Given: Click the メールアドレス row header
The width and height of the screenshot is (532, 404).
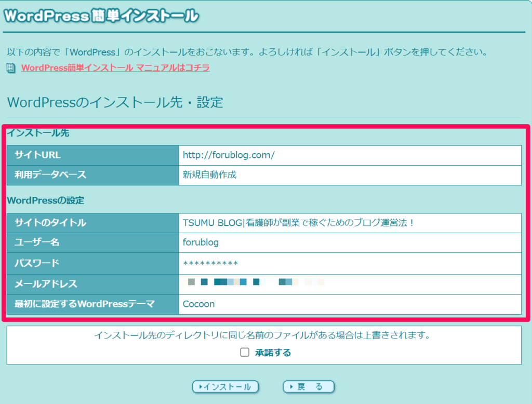Looking at the screenshot, I should [46, 284].
